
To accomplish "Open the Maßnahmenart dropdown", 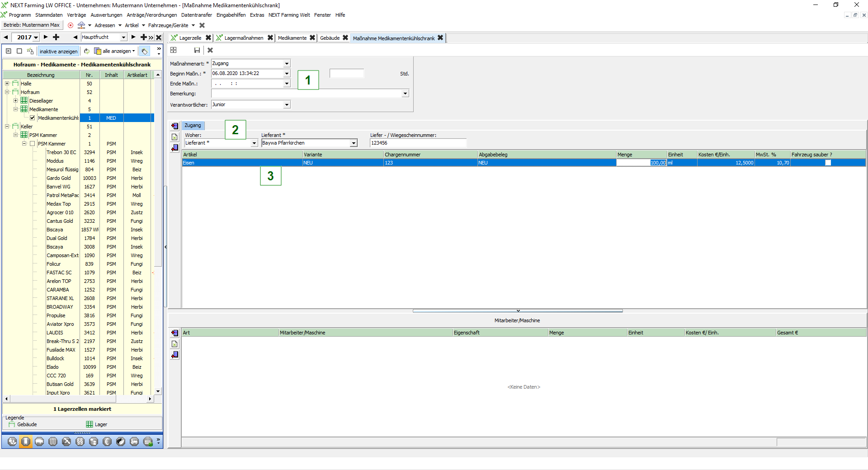I will point(287,64).
